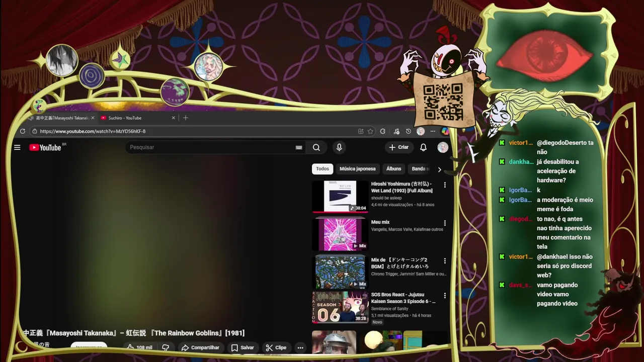Open the browser profile avatar
The image size is (644, 362).
(421, 131)
